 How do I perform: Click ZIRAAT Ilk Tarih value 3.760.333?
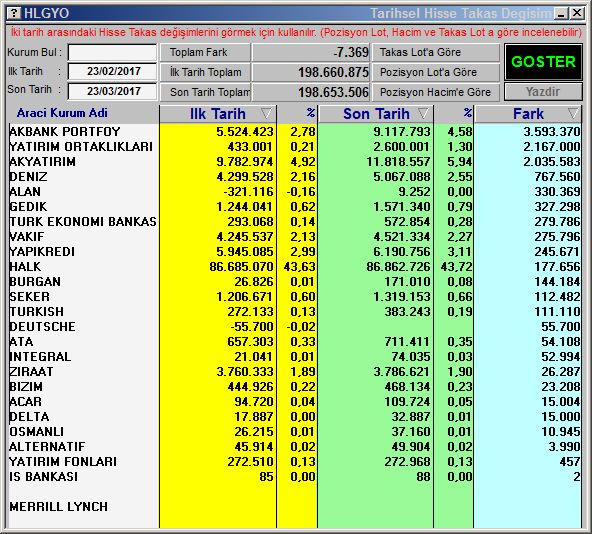245,372
